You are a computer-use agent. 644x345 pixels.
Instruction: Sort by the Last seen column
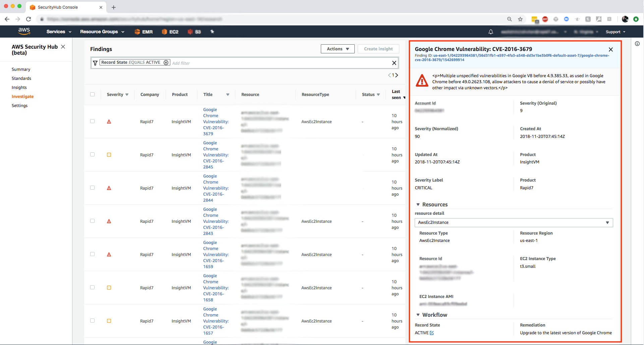[398, 95]
